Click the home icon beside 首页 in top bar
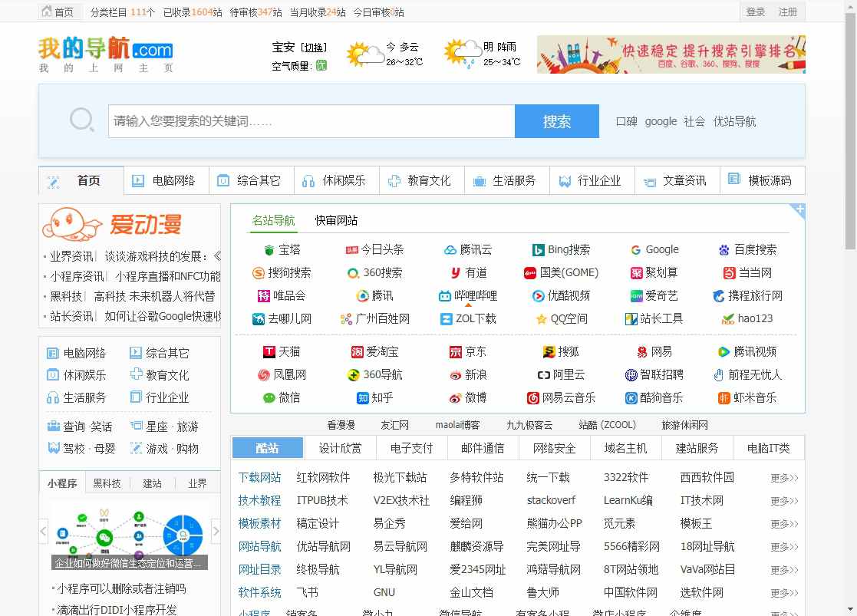 (x=47, y=11)
